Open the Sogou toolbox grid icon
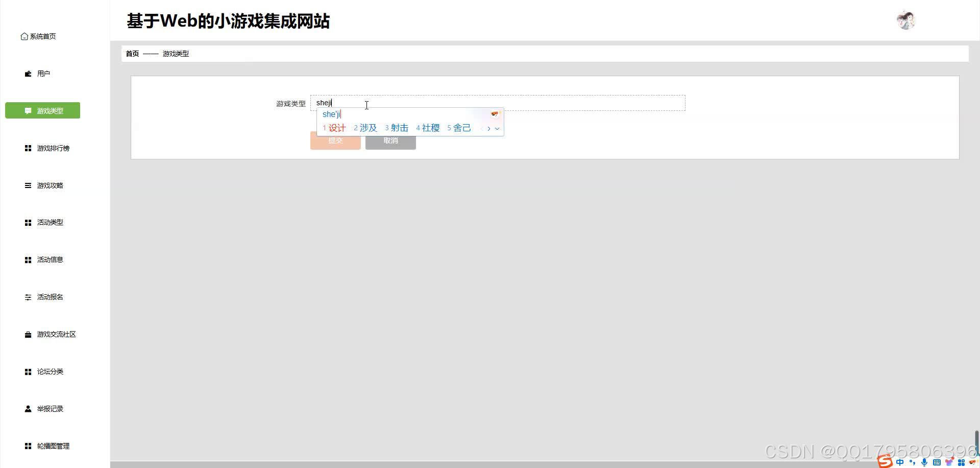The image size is (980, 468). pos(962,461)
